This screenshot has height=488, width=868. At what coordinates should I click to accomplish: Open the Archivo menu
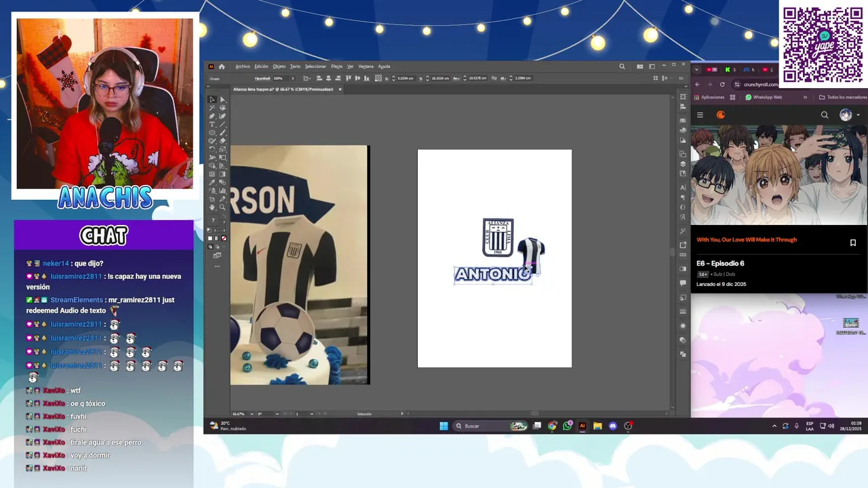coord(243,66)
